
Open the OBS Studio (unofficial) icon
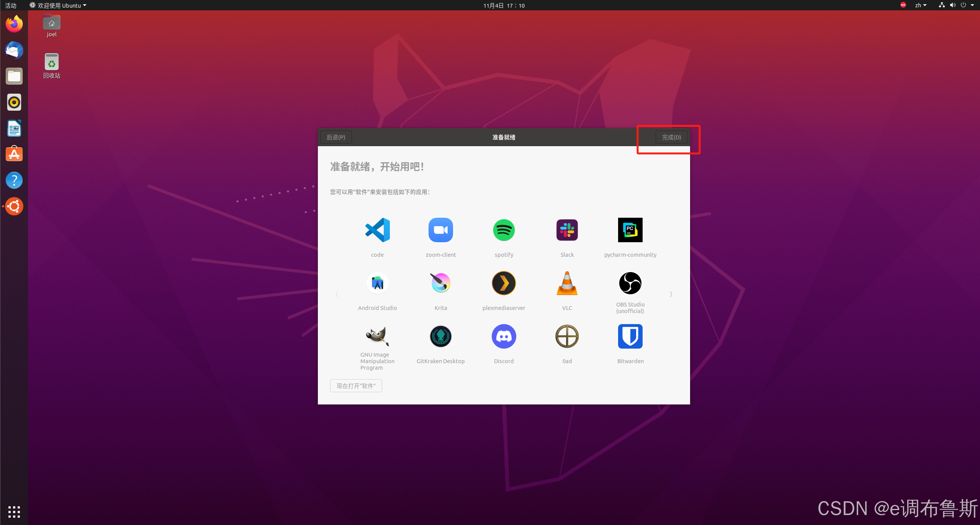[x=630, y=283]
